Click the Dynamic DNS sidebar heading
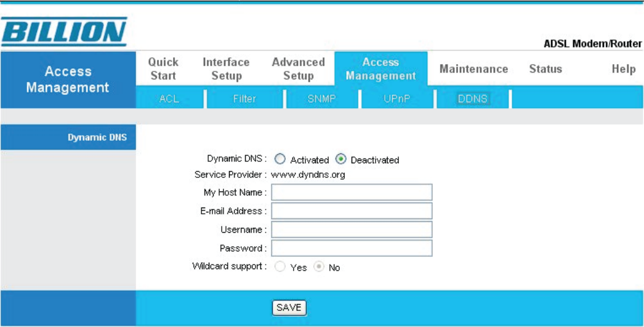This screenshot has width=644, height=327. pos(97,137)
